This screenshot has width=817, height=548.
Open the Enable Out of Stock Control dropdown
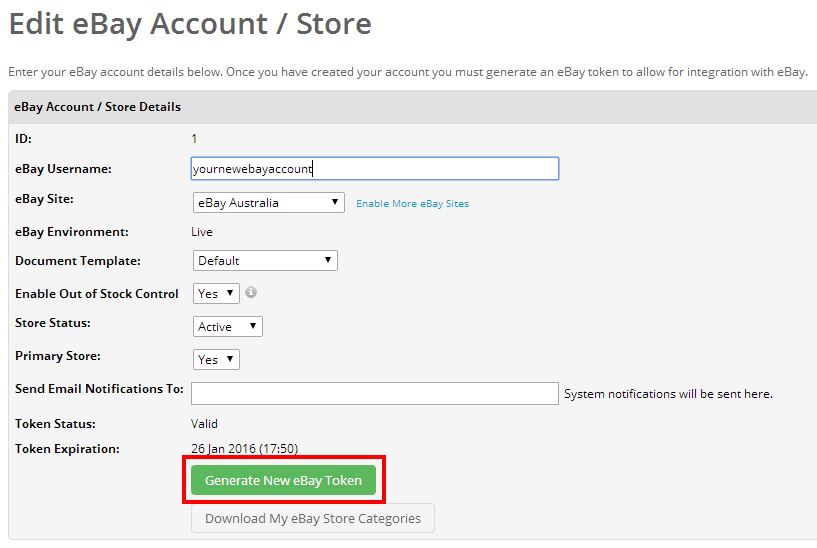point(216,293)
